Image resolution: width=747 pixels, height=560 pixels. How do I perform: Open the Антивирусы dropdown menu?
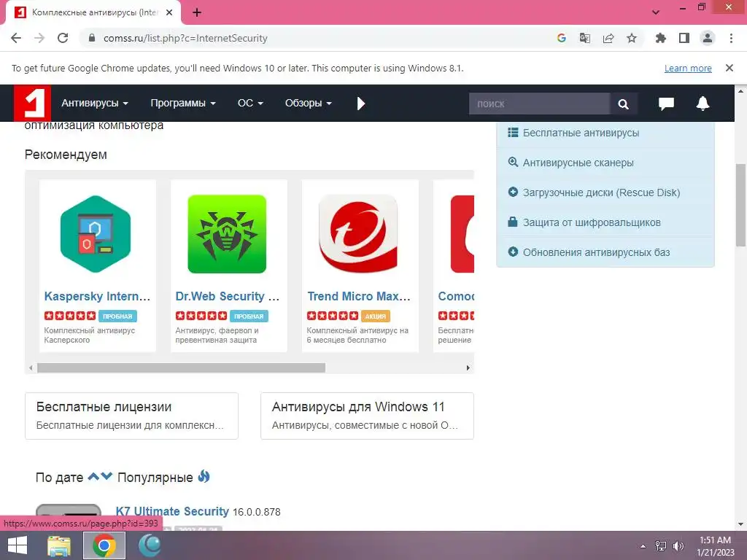click(x=95, y=104)
